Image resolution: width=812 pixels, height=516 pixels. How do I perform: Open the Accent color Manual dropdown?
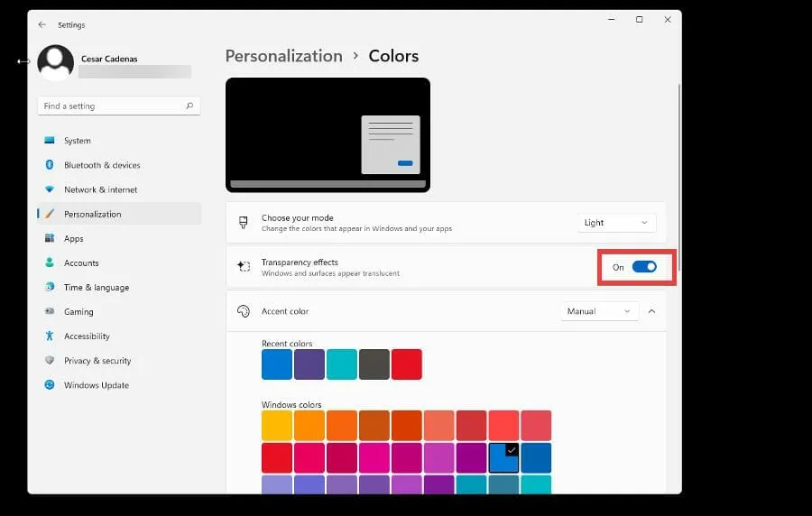pyautogui.click(x=599, y=311)
